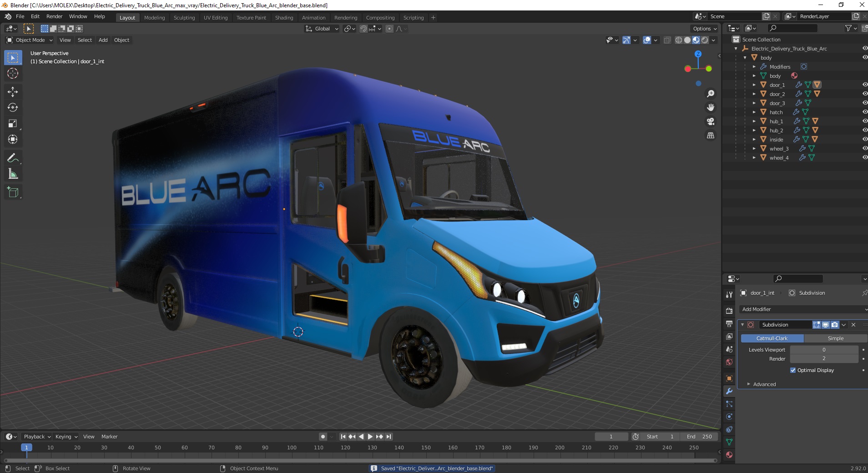This screenshot has width=868, height=473.
Task: Click the outliner search field
Action: pyautogui.click(x=792, y=28)
